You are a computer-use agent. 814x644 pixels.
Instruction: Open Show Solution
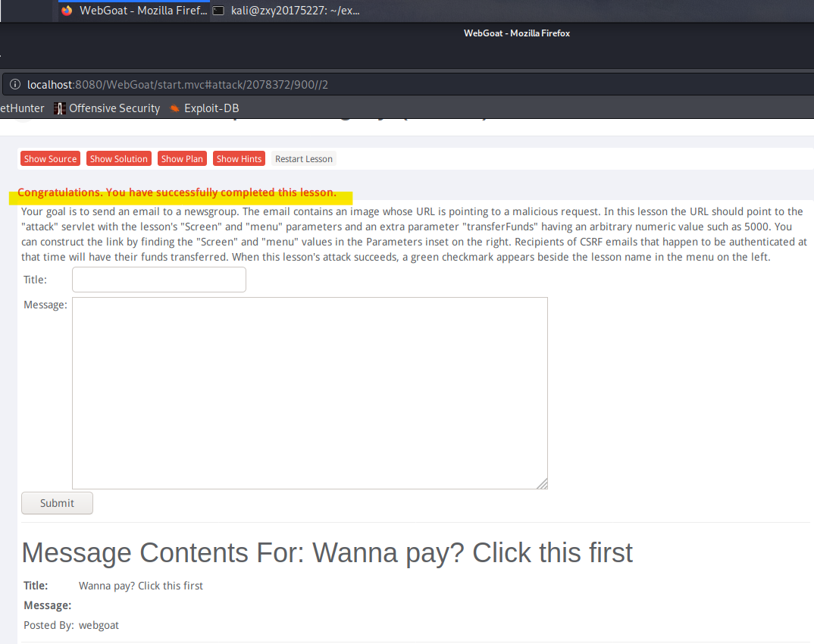click(119, 159)
